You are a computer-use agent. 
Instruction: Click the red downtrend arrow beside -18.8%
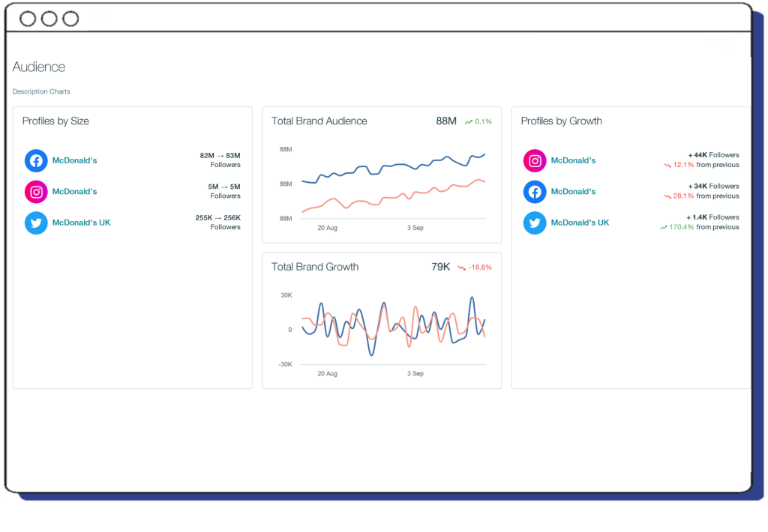(x=462, y=267)
